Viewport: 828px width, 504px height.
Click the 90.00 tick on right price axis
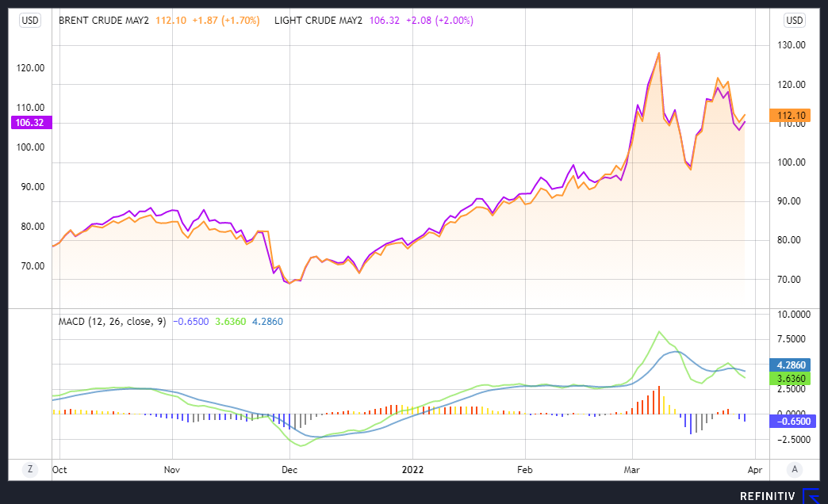[789, 201]
